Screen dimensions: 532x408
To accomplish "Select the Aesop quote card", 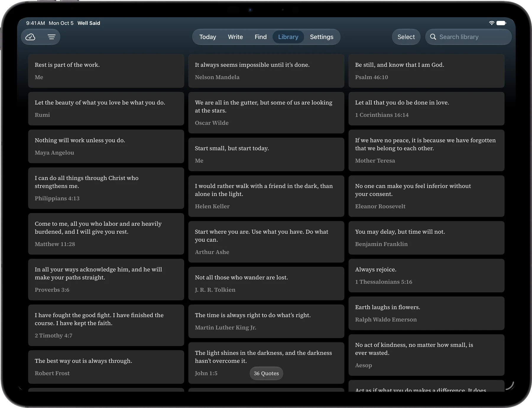I will [426, 355].
